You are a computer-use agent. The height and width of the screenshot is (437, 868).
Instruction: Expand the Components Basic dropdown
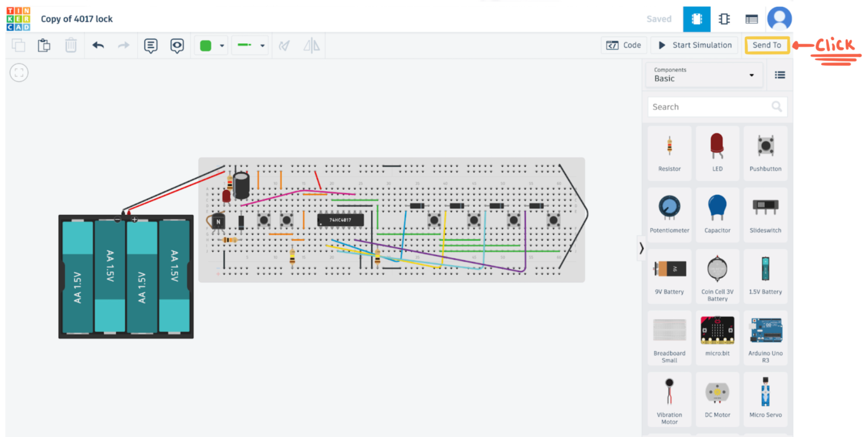click(704, 75)
